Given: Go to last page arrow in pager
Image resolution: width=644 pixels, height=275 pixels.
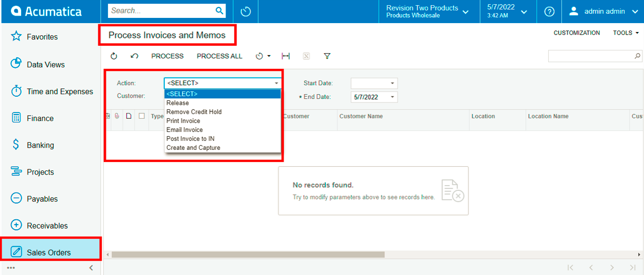Looking at the screenshot, I should [x=632, y=268].
